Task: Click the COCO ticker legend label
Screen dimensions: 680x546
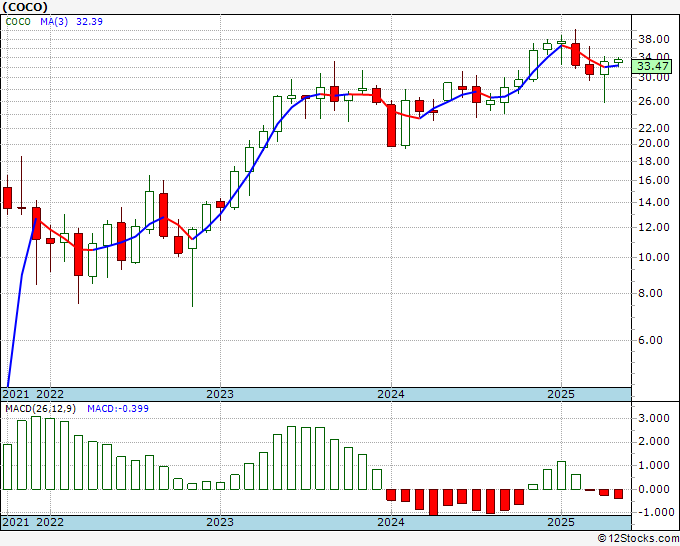Action: click(18, 22)
